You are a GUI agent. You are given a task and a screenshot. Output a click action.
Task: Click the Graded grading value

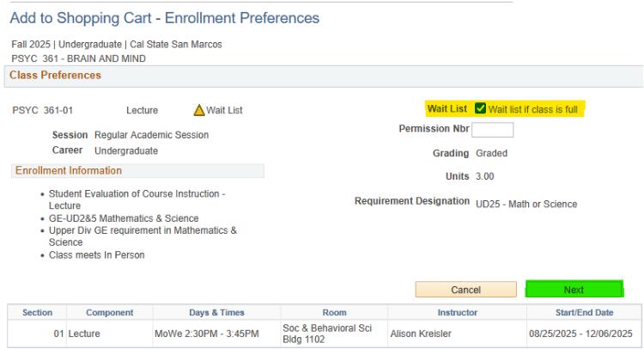coord(492,153)
